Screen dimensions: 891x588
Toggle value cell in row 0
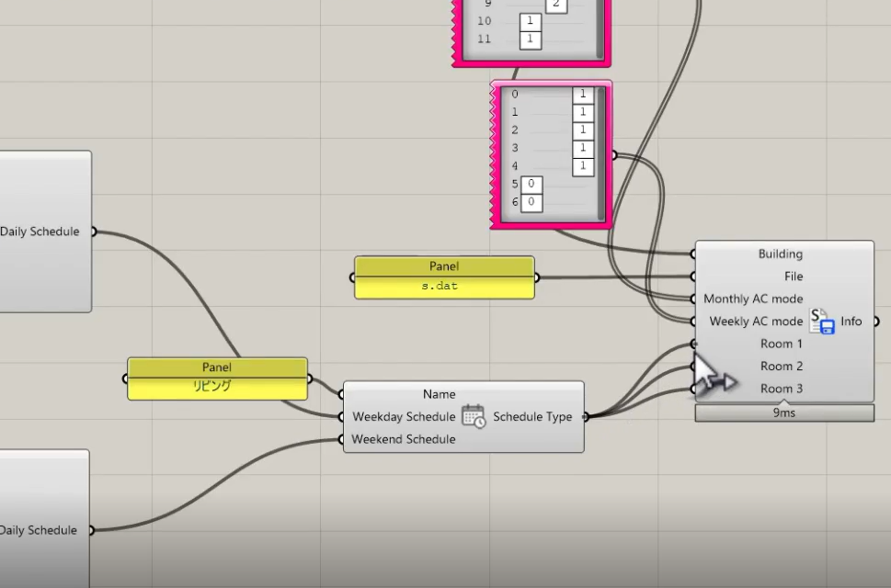[583, 95]
